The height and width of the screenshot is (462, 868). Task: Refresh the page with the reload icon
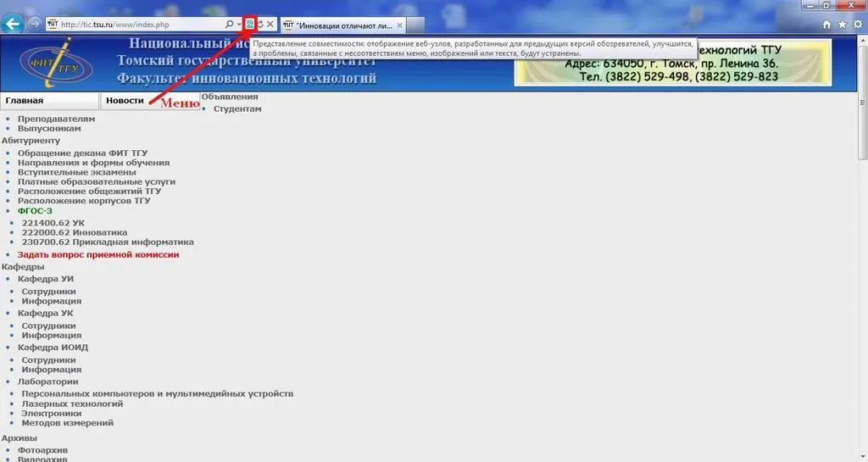click(259, 25)
